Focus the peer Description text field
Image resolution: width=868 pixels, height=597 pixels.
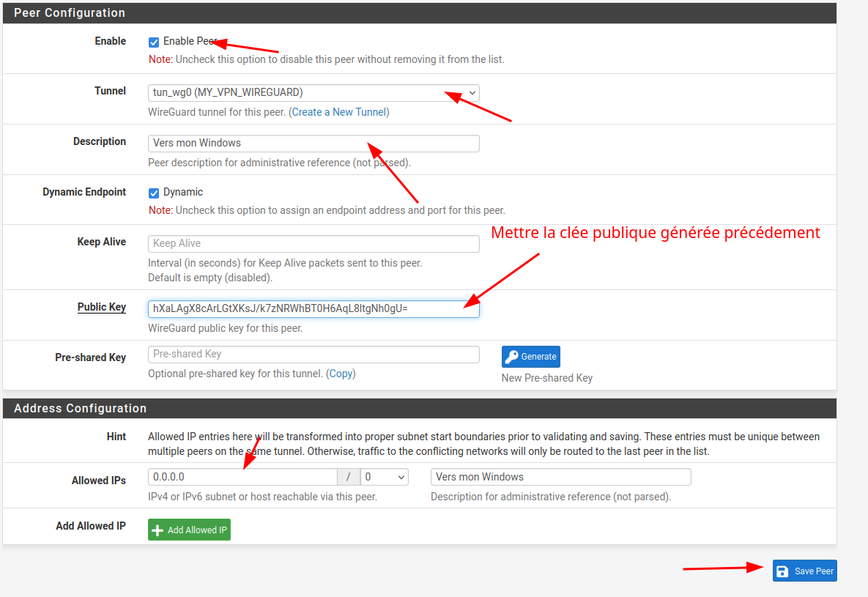314,144
